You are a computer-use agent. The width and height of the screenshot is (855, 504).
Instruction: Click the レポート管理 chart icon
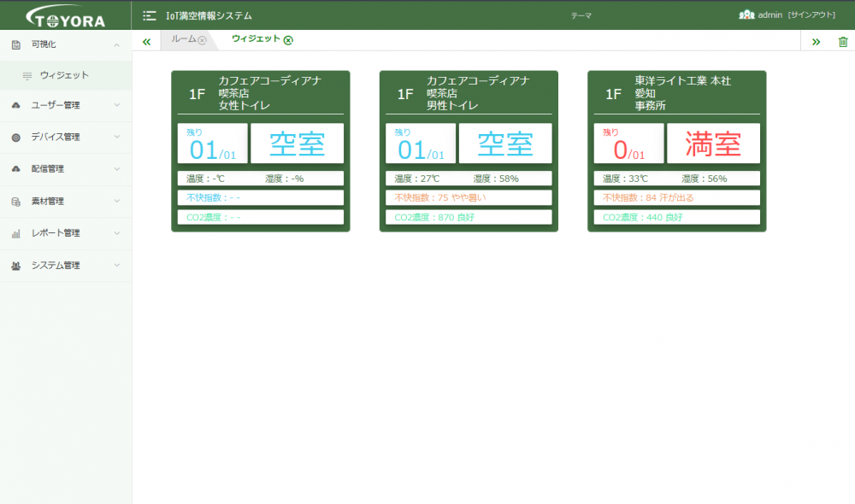pyautogui.click(x=15, y=234)
